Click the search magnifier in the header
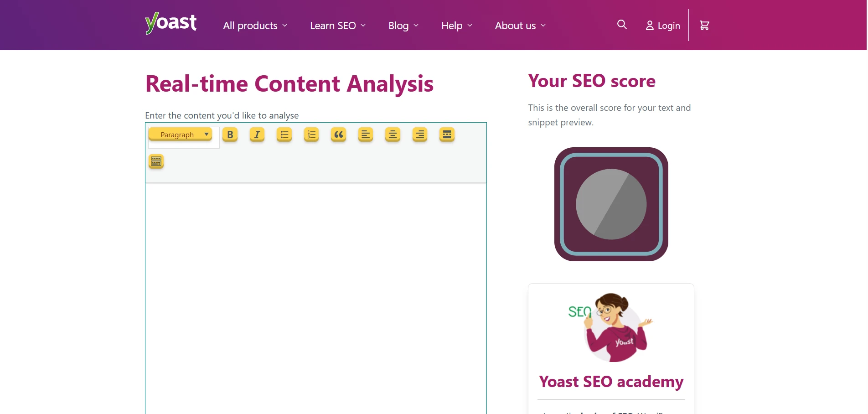This screenshot has width=868, height=414. click(621, 25)
